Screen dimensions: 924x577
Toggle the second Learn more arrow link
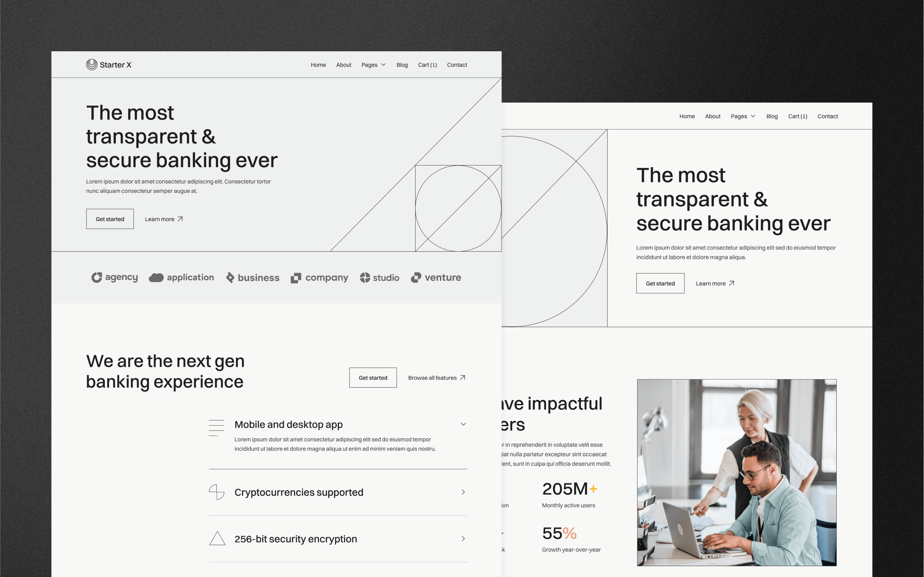point(715,283)
